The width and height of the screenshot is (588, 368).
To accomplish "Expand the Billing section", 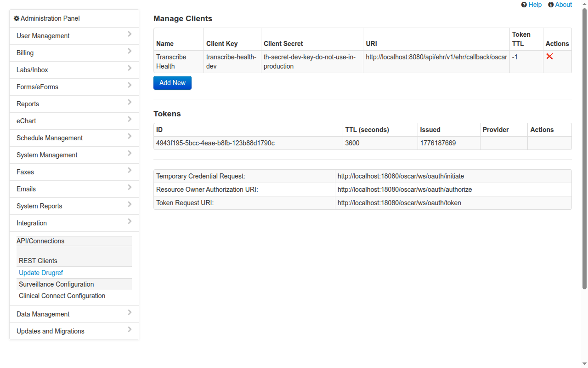I will [73, 52].
